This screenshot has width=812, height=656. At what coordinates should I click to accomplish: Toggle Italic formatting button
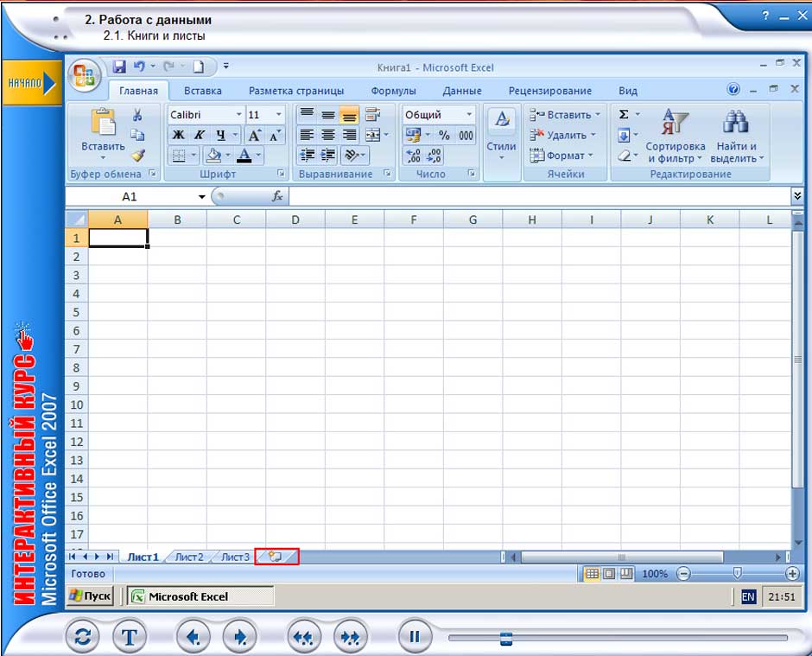(x=199, y=135)
